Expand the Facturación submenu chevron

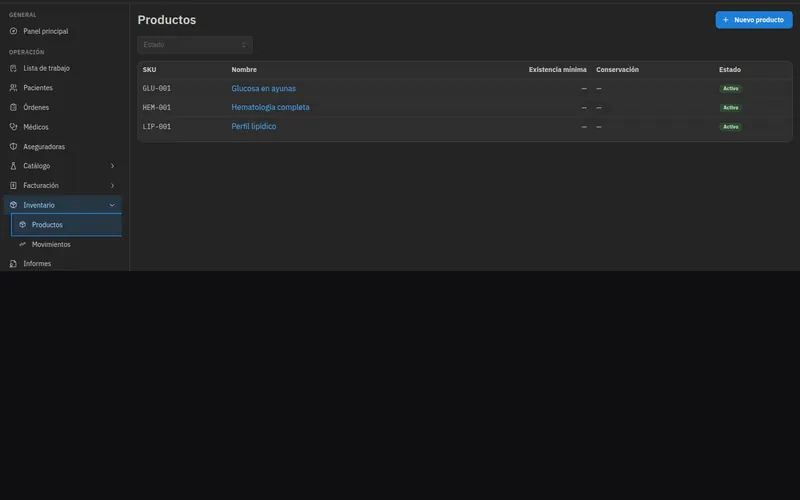112,185
